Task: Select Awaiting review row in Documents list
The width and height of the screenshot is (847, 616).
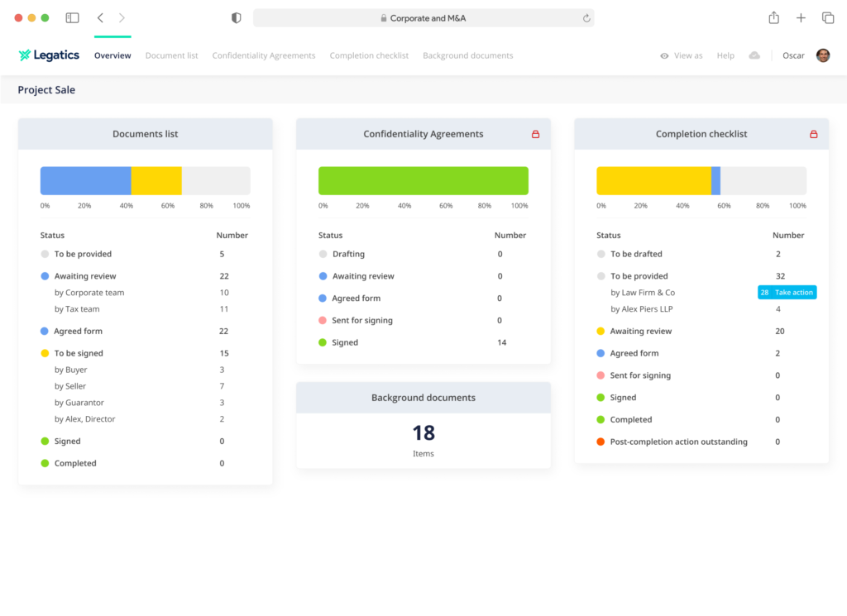Action: (146, 276)
